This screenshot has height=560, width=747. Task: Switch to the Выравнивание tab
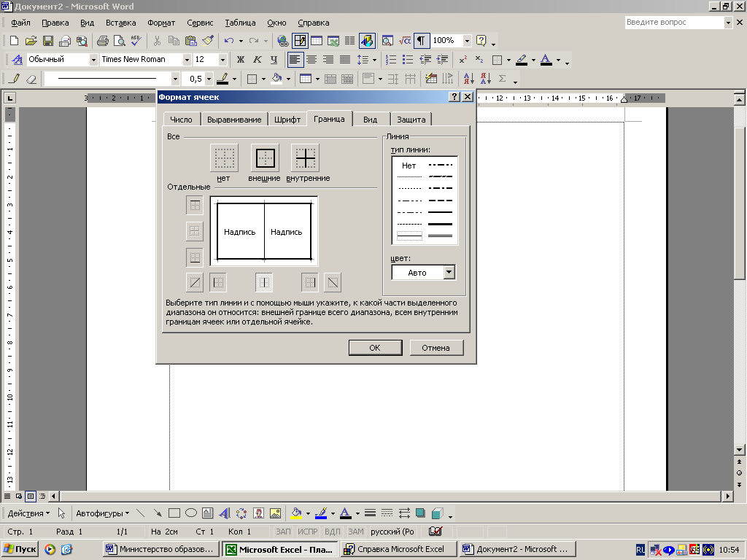pyautogui.click(x=234, y=120)
